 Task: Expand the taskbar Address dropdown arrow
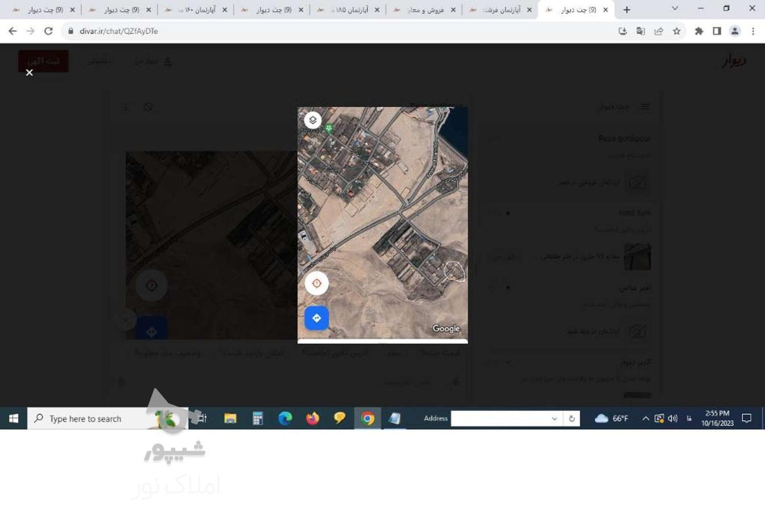[554, 418]
